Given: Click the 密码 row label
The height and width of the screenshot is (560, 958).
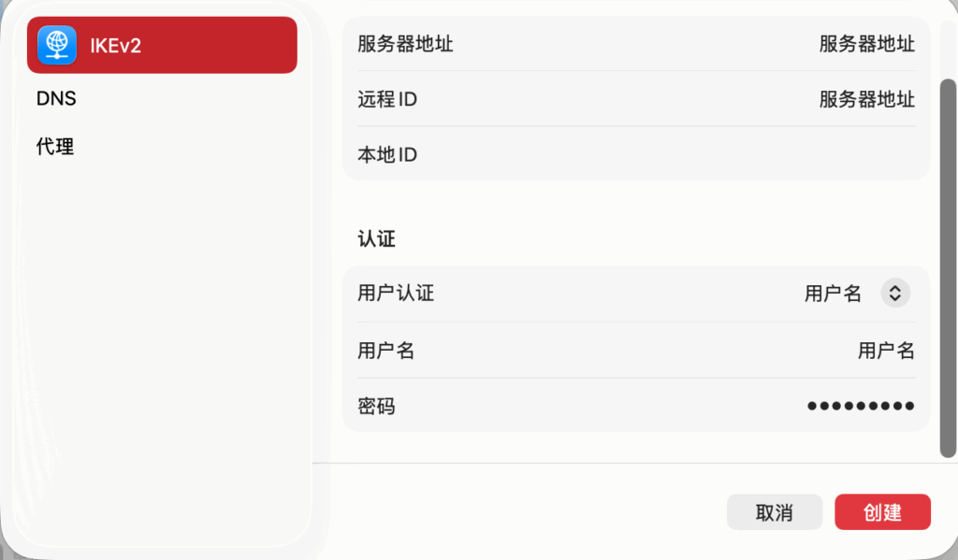Looking at the screenshot, I should pos(376,406).
